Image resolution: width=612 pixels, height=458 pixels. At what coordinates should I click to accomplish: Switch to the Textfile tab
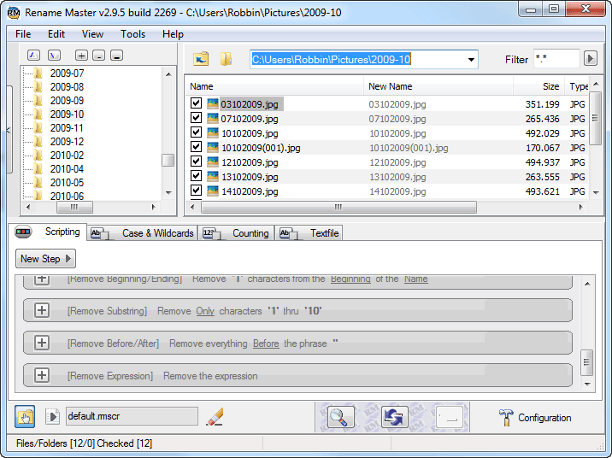click(x=309, y=233)
